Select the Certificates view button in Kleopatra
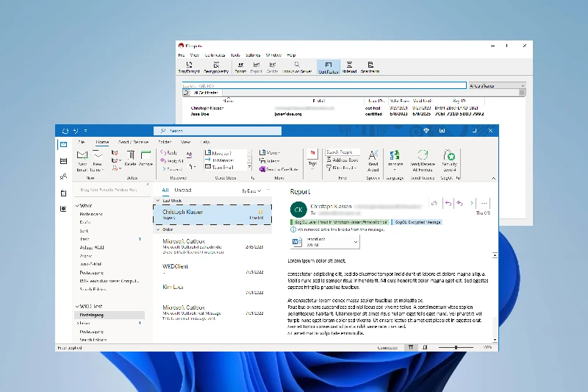The image size is (588, 392). 328,67
